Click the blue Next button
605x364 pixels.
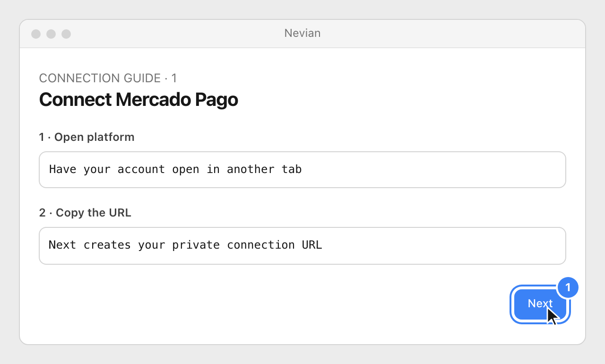[x=540, y=304]
